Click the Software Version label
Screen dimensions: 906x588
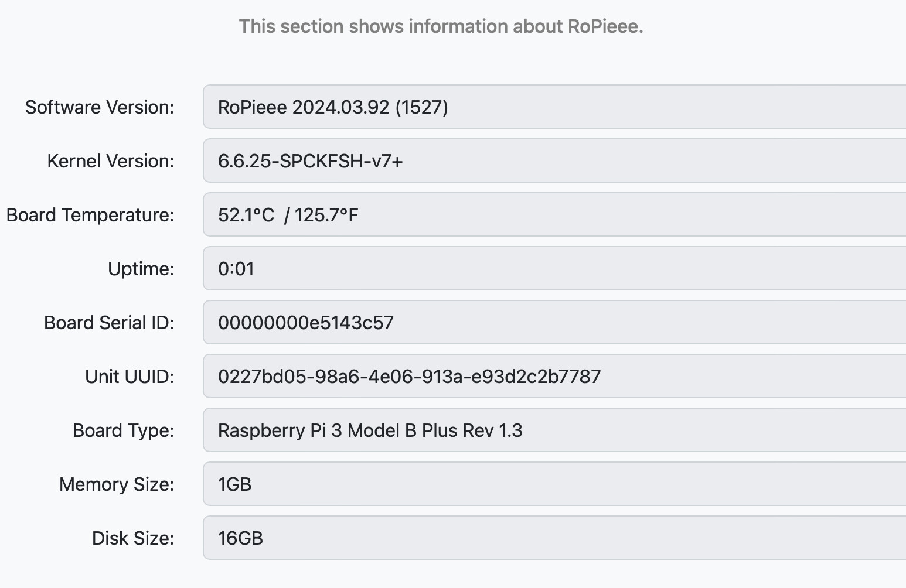(x=100, y=107)
